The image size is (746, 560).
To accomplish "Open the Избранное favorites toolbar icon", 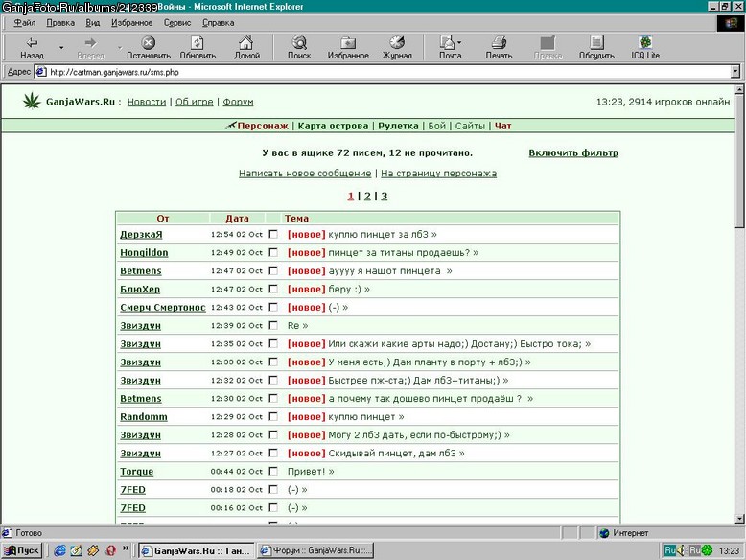I will tap(348, 48).
